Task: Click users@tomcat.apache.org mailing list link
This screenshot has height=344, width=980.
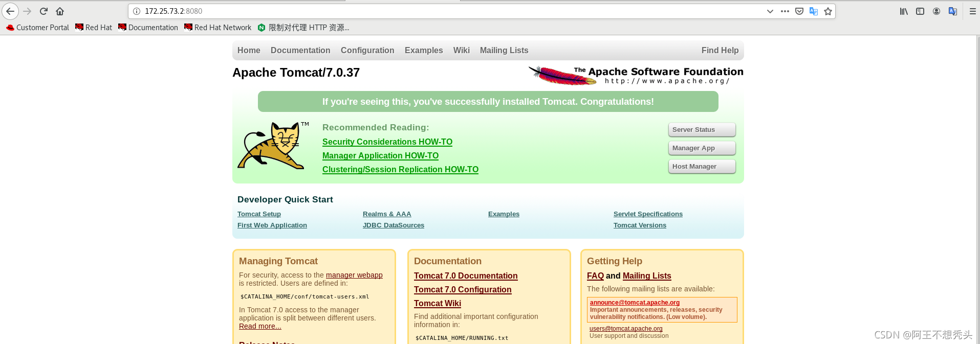Action: [x=626, y=329]
